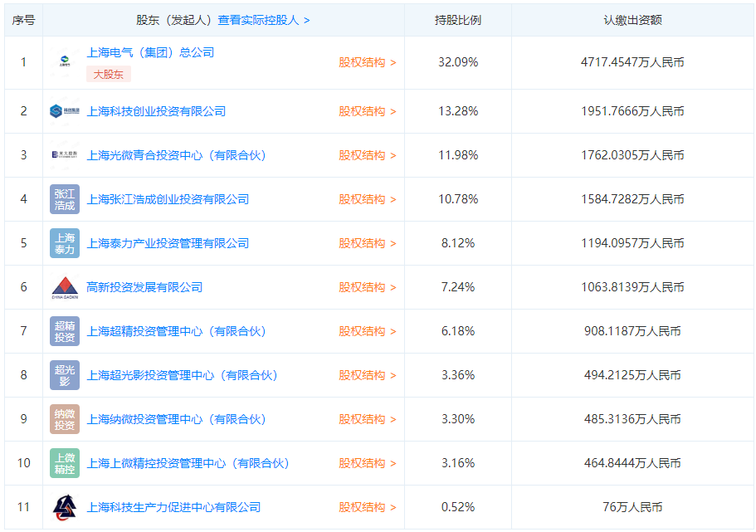Select the 6.18% shareholding cell
This screenshot has height=532, width=756.
[x=458, y=331]
